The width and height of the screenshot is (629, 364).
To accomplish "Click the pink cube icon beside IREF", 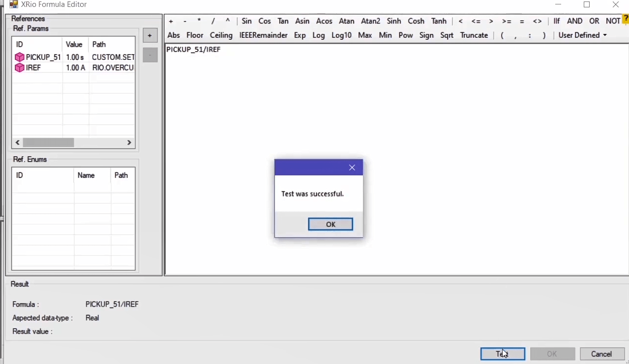I will click(20, 68).
